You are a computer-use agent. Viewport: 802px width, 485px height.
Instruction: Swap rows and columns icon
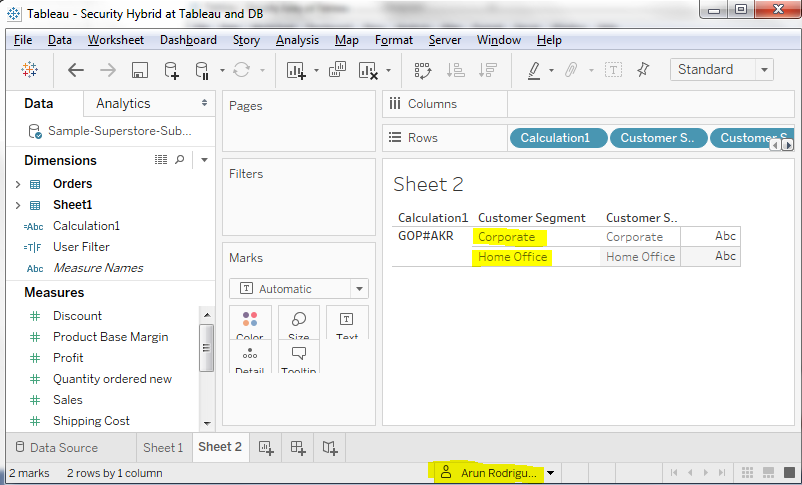(x=423, y=70)
